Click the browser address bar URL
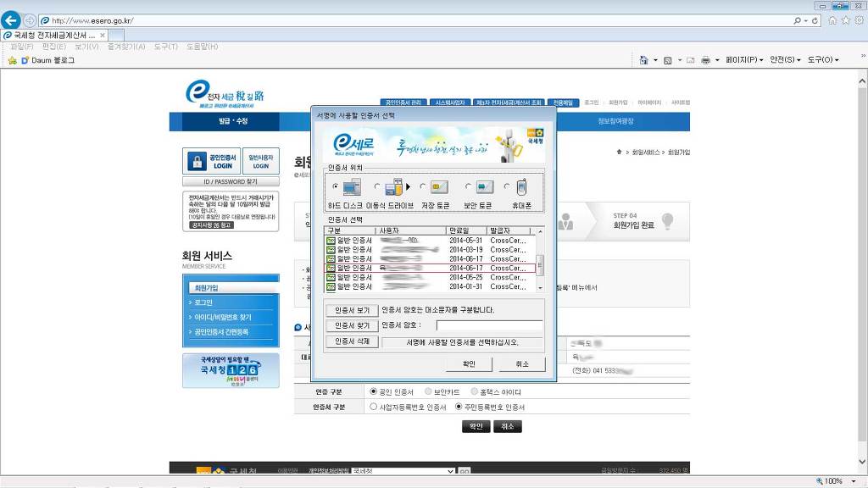868x488 pixels. click(92, 20)
